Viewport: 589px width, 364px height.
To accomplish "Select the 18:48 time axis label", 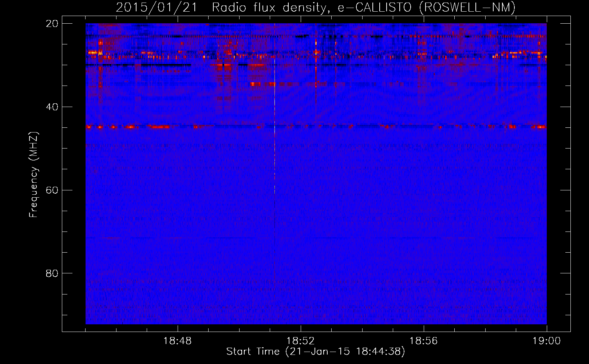I will [178, 341].
